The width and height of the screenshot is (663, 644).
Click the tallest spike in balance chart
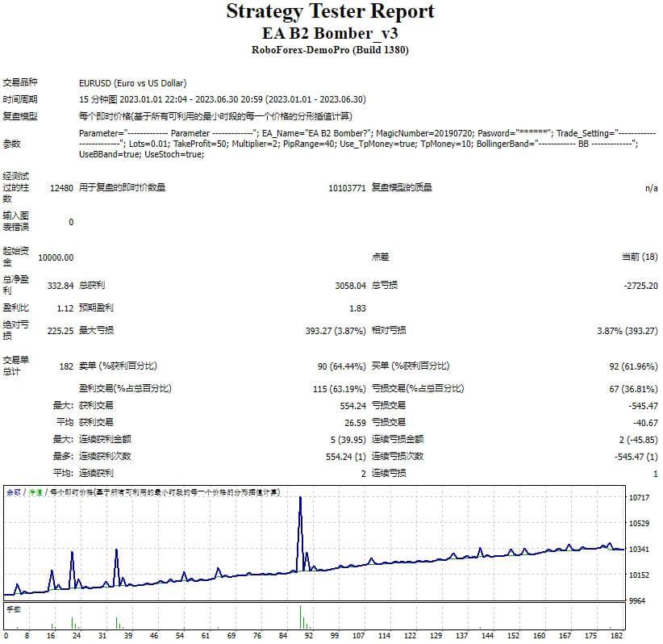[x=300, y=500]
